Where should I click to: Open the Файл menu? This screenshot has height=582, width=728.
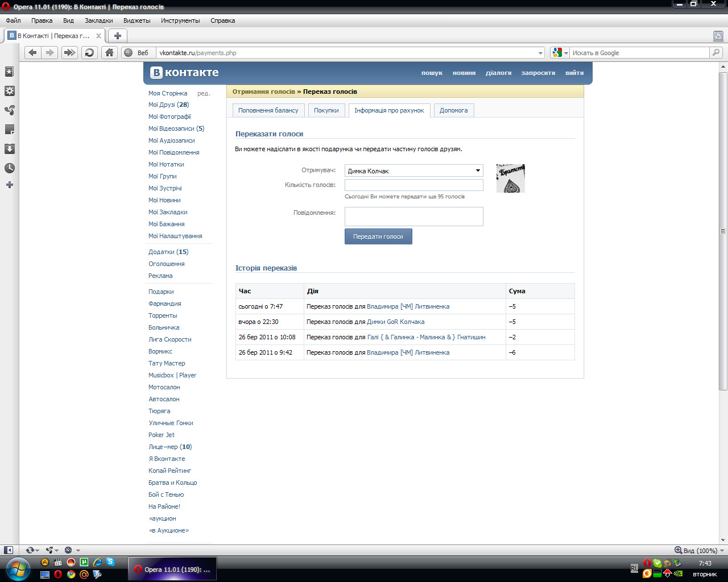click(13, 20)
